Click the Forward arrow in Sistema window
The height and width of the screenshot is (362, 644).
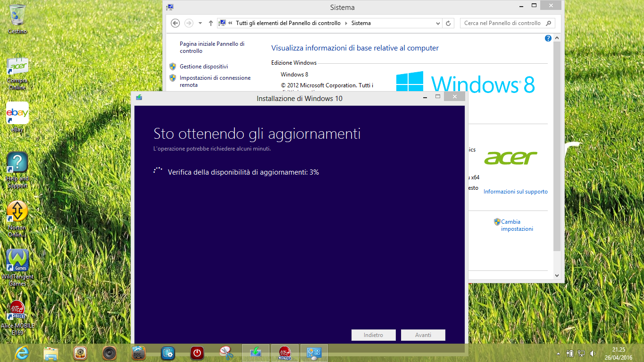(189, 23)
